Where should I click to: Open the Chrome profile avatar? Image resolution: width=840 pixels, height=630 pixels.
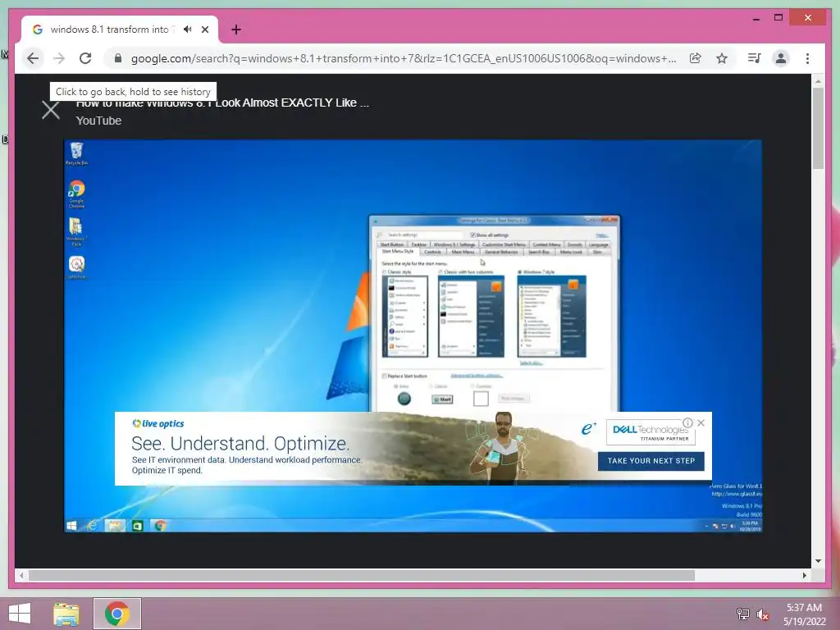pyautogui.click(x=781, y=58)
